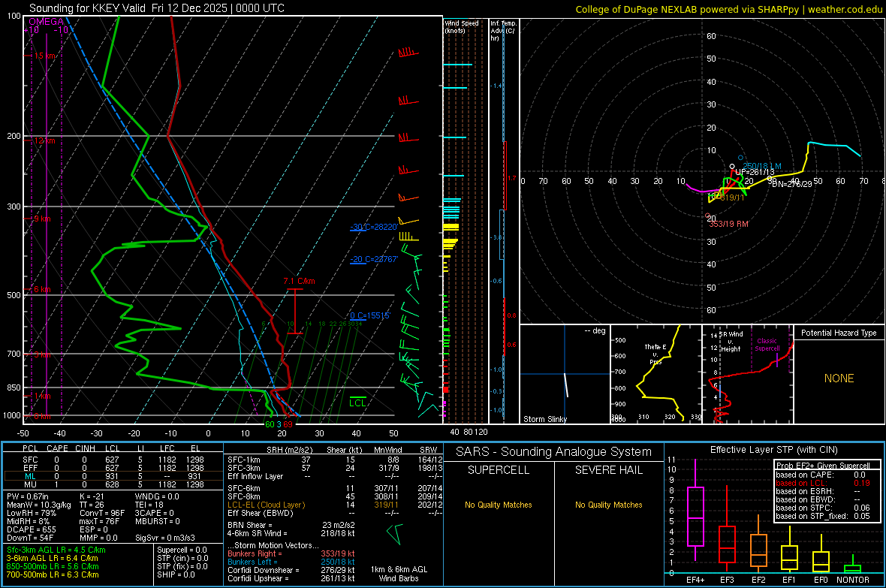
Task: Select the 'LCL-EL (Cloud Layer)' row
Action: [x=335, y=505]
